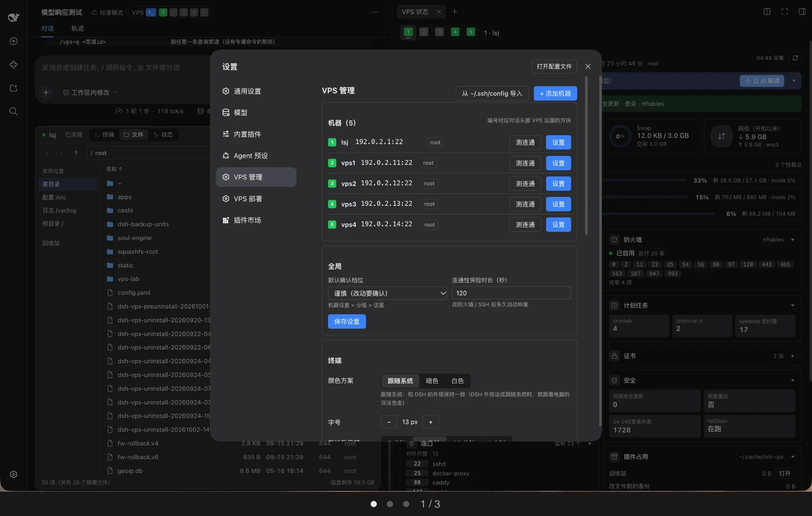The height and width of the screenshot is (516, 812).
Task: Select machine 4 in VPS status panel
Action: [x=455, y=32]
